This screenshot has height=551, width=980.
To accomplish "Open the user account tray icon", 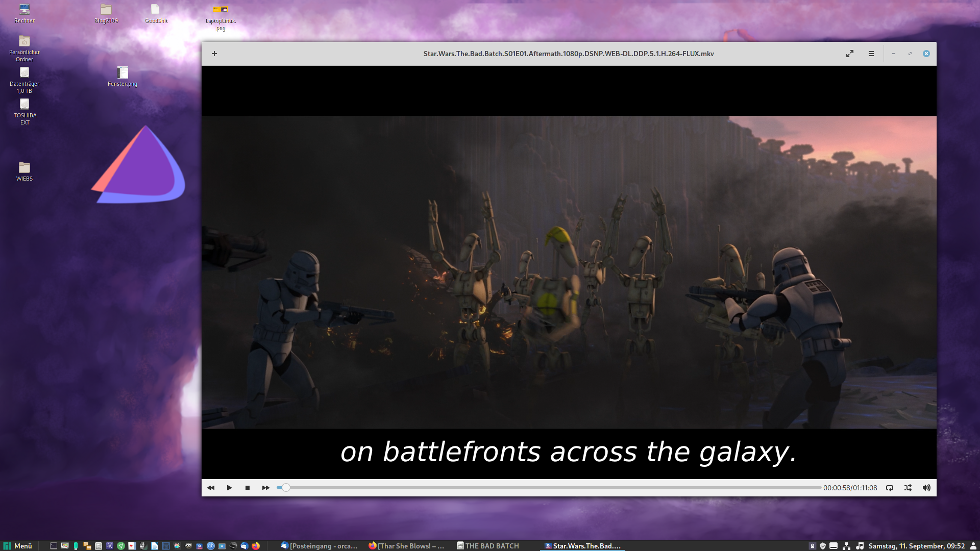I will [x=973, y=546].
